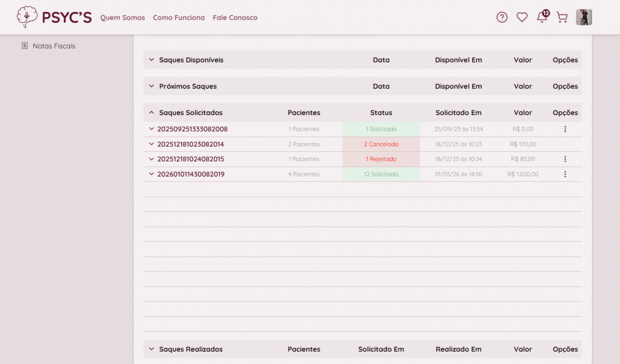This screenshot has width=620, height=364.
Task: Expand Saques Realizados section
Action: click(151, 349)
